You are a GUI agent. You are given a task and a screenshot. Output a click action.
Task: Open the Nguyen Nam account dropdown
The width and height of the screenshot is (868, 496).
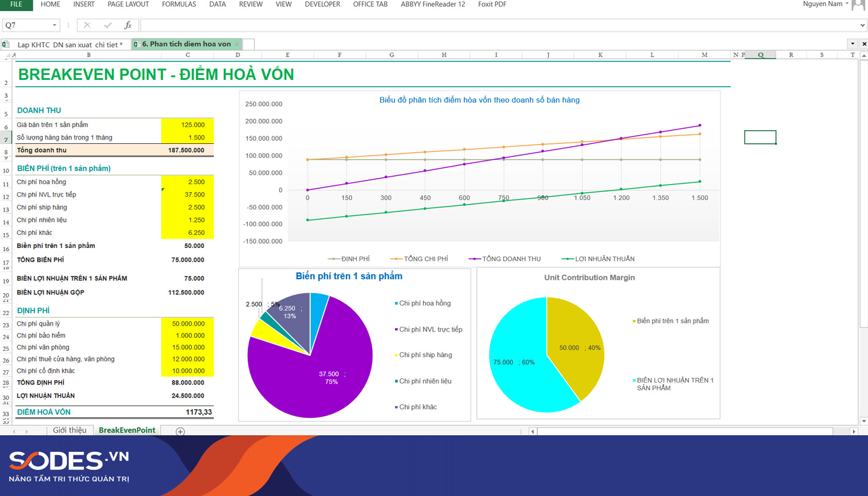tap(847, 4)
